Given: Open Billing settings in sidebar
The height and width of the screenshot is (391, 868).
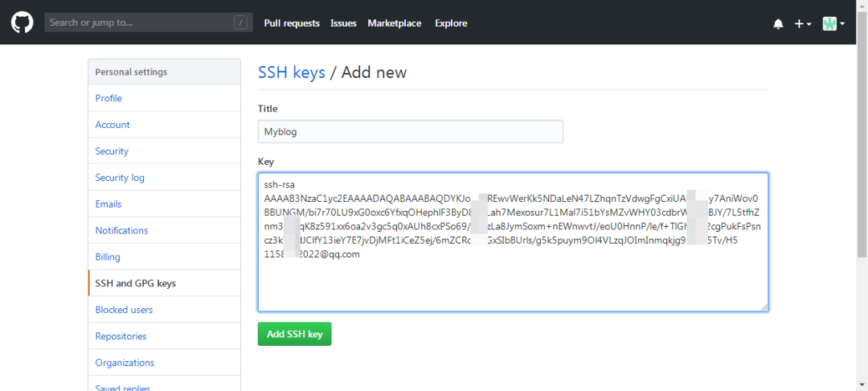Looking at the screenshot, I should pos(164,257).
